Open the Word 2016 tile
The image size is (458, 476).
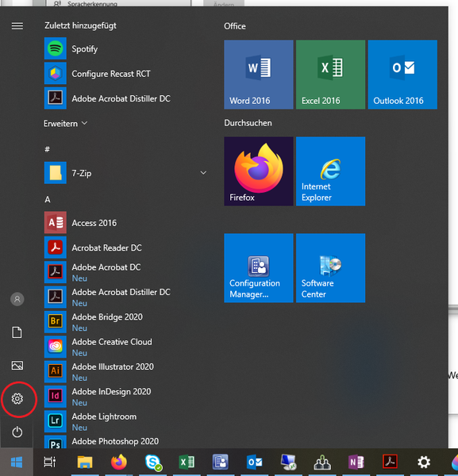[259, 75]
